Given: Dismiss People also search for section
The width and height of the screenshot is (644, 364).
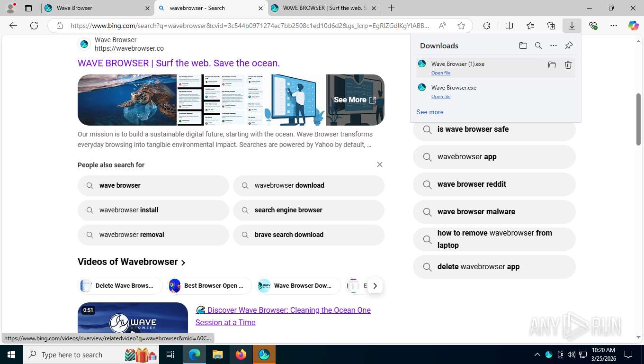Looking at the screenshot, I should [x=379, y=164].
